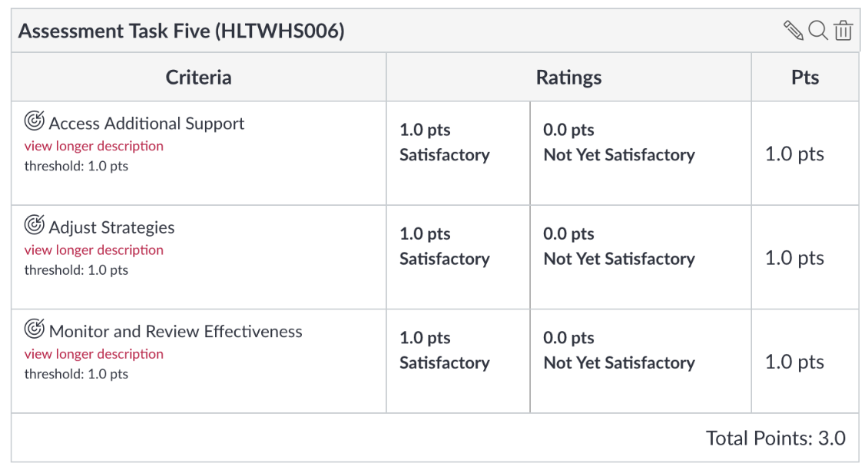Click the Ratings column header

pos(568,78)
